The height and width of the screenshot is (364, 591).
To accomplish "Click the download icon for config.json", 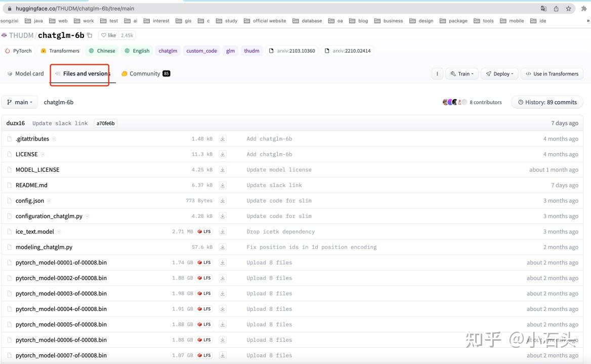I will coord(223,201).
